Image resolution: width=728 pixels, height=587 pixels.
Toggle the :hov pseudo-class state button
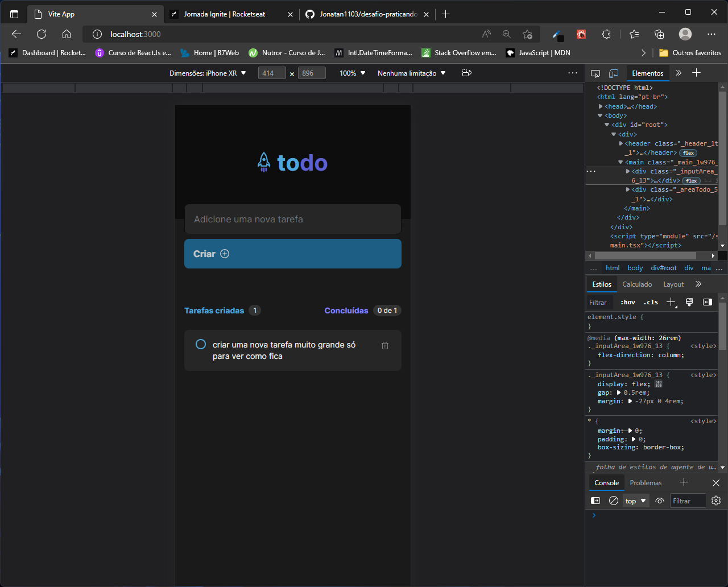[627, 302]
